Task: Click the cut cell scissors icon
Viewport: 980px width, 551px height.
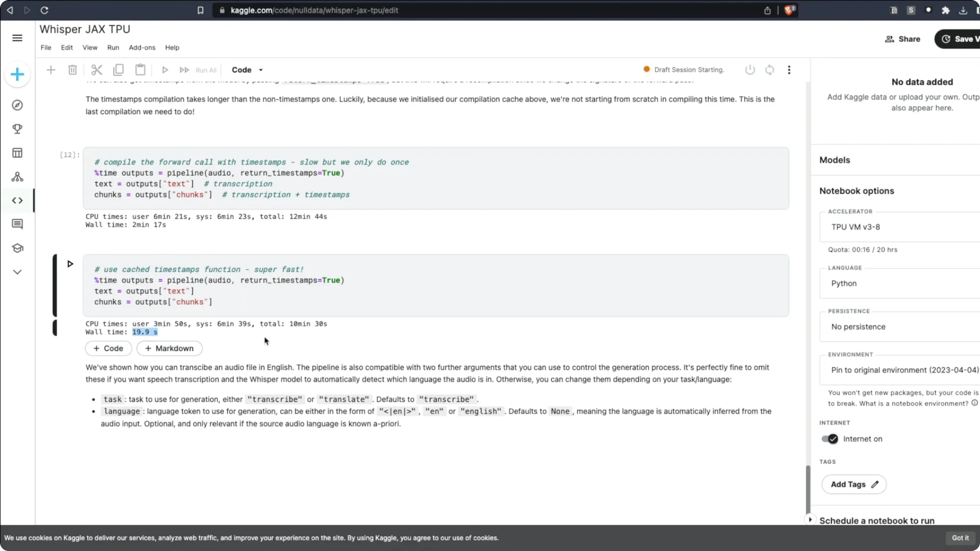Action: [96, 70]
